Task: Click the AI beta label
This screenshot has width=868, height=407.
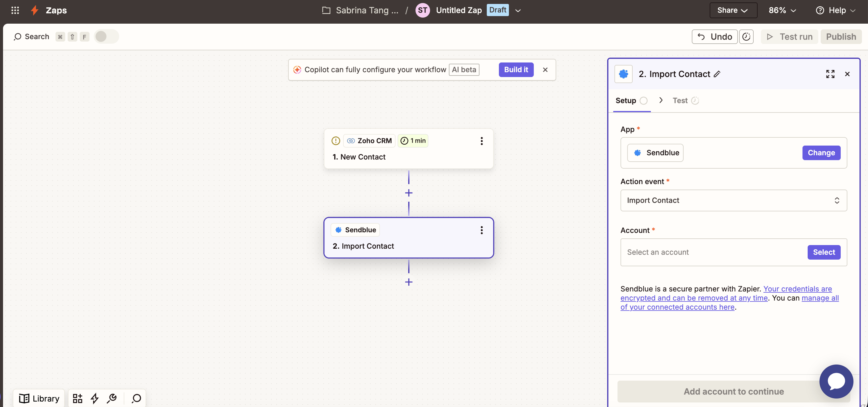Action: [464, 70]
